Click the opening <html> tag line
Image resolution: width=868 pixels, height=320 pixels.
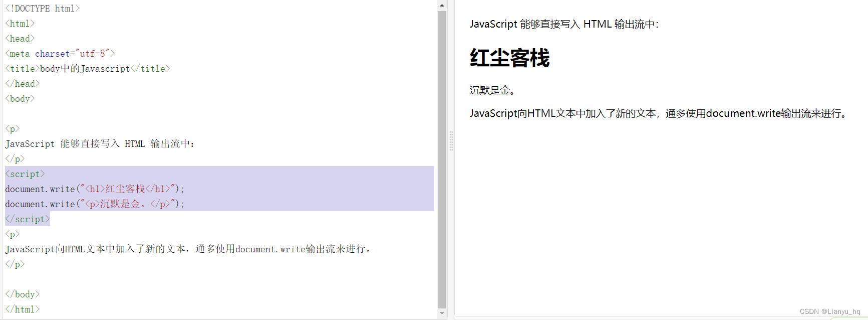(20, 24)
